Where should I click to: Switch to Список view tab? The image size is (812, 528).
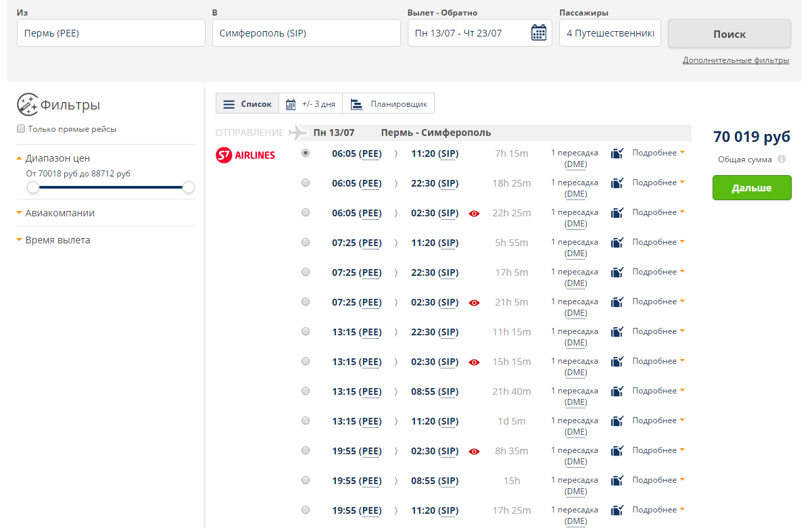(247, 103)
